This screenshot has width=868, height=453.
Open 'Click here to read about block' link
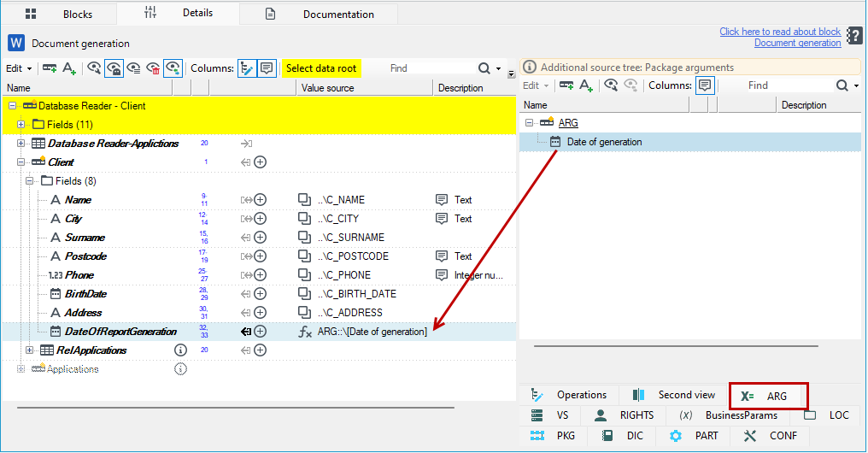(x=780, y=32)
